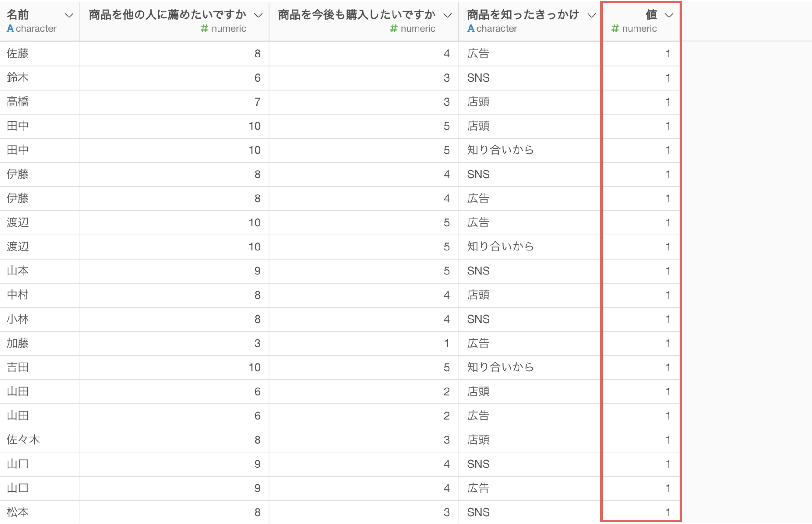Image resolution: width=812 pixels, height=524 pixels.
Task: Click the numeric type icon under 値
Action: 615,29
